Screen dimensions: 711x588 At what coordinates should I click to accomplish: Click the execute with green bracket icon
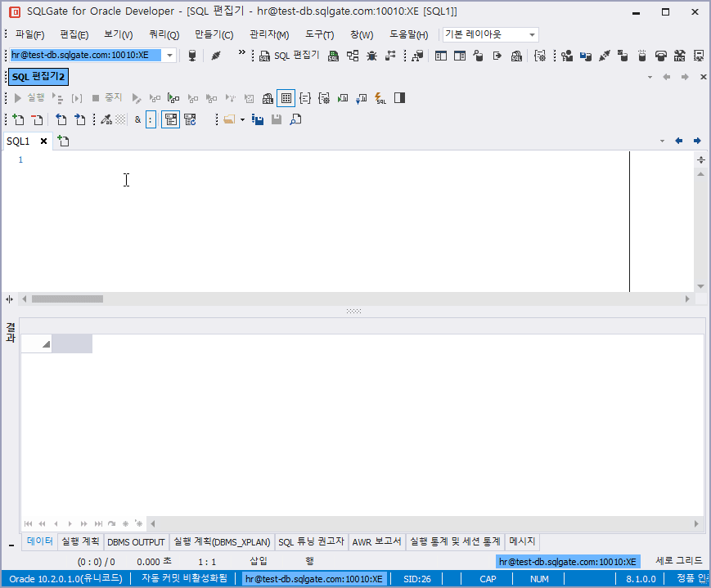pos(173,98)
